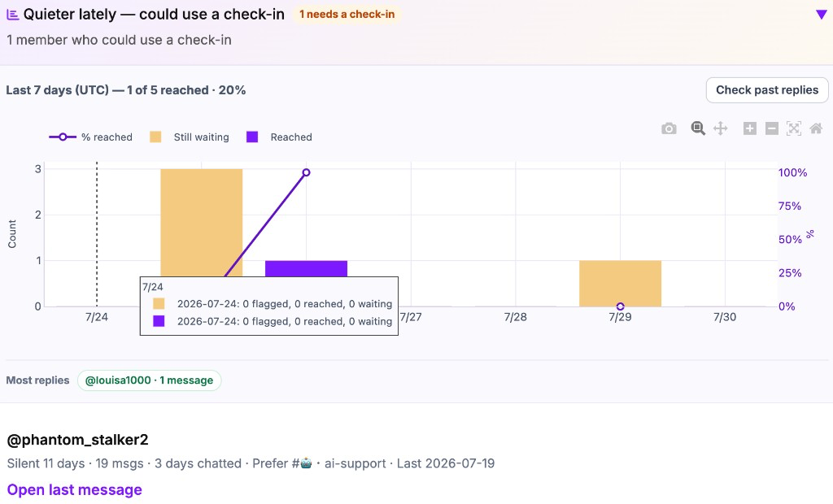Viewport: 833px width, 504px height.
Task: Click the 25% right axis label
Action: coord(790,273)
